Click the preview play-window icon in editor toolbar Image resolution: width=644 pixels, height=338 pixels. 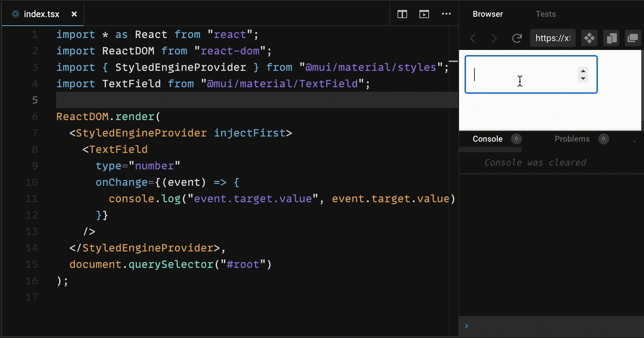coord(424,14)
